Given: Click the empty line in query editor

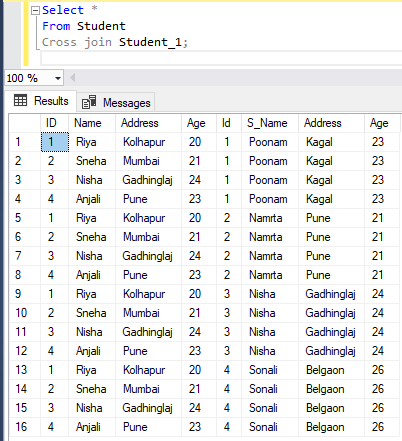Looking at the screenshot, I should point(220,58).
